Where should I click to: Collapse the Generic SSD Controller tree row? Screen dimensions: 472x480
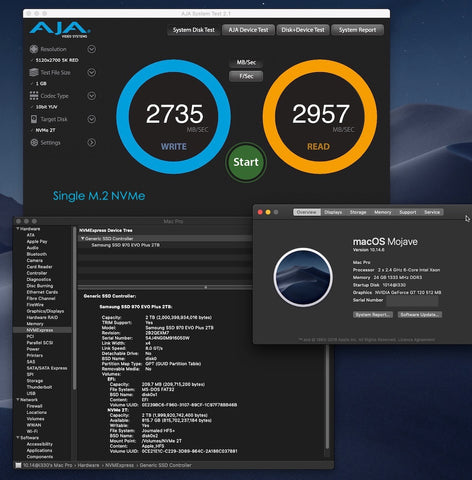[x=83, y=239]
